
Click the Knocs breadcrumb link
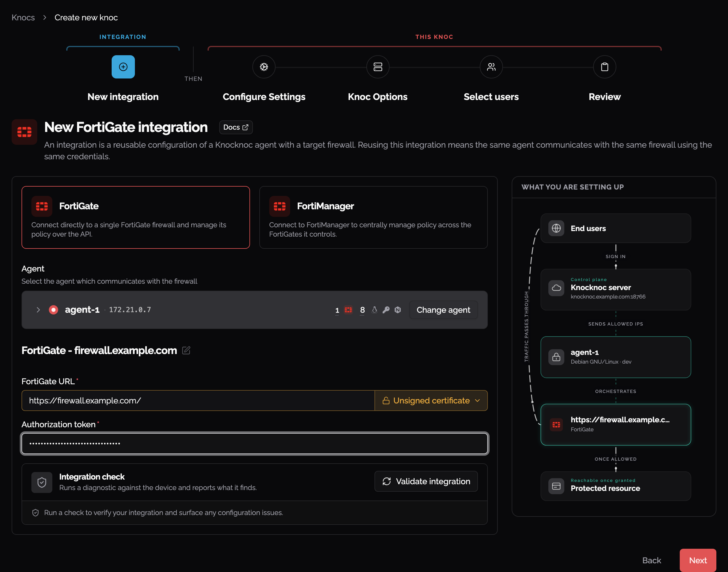[23, 17]
